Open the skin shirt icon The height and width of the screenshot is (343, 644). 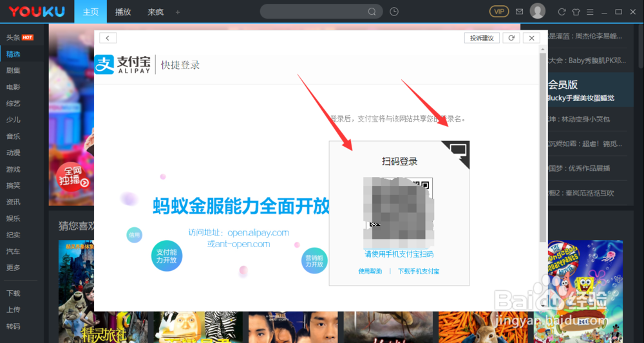576,12
